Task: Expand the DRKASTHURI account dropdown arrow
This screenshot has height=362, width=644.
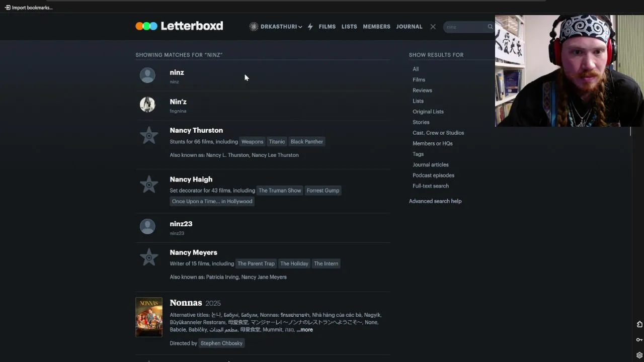Action: 300,27
